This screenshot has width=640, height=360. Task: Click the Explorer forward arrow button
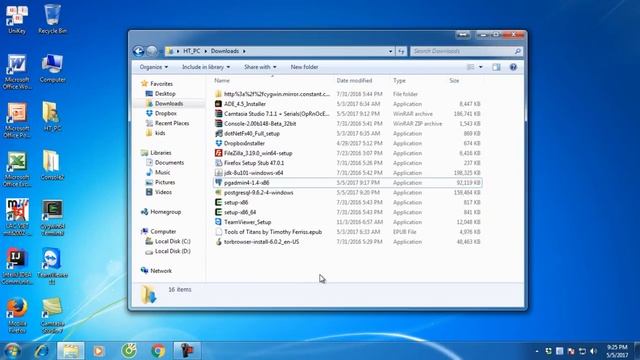point(152,51)
